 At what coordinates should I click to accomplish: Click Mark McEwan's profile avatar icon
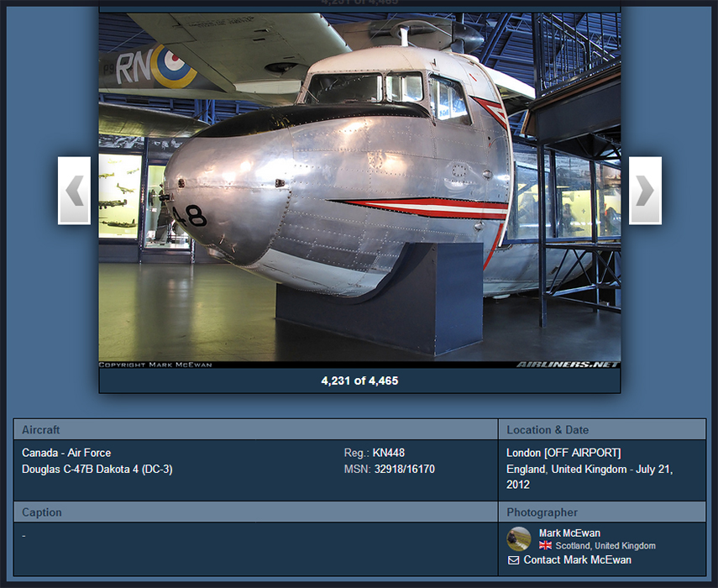tap(518, 539)
